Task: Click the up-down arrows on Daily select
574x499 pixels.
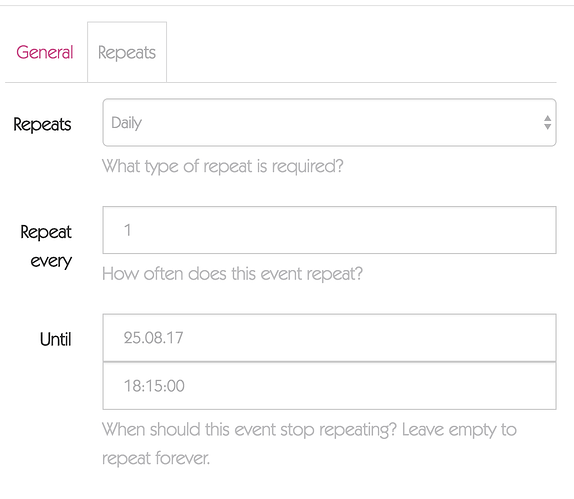Action: pyautogui.click(x=547, y=123)
